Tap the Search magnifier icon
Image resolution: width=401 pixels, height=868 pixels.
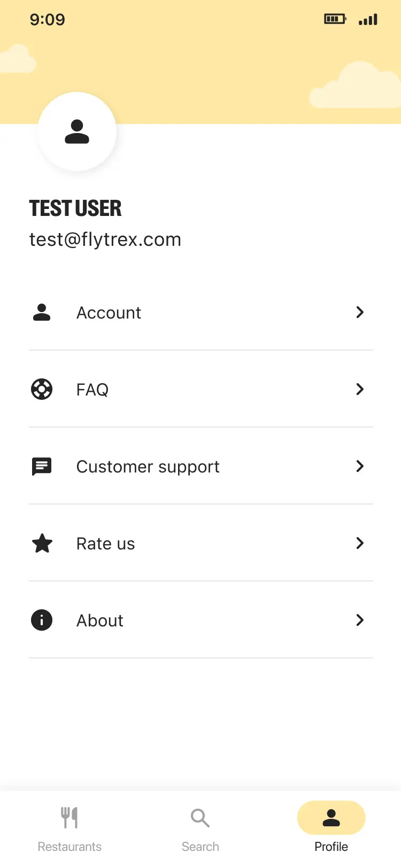tap(200, 818)
